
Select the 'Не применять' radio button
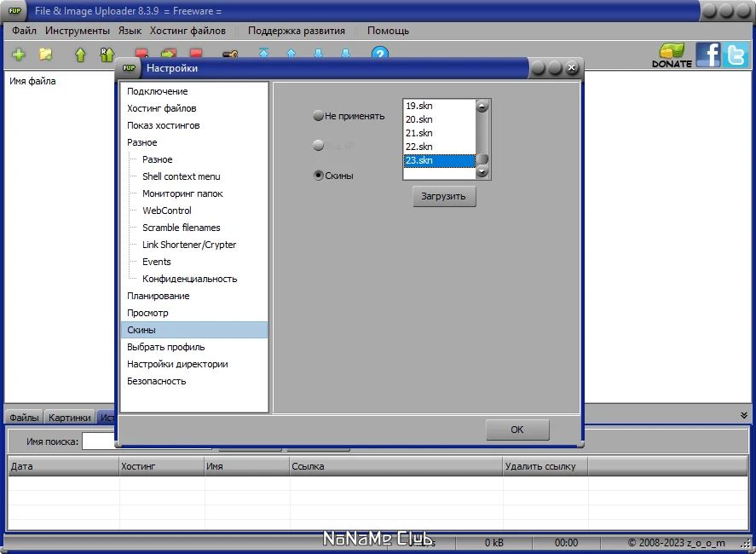[318, 116]
